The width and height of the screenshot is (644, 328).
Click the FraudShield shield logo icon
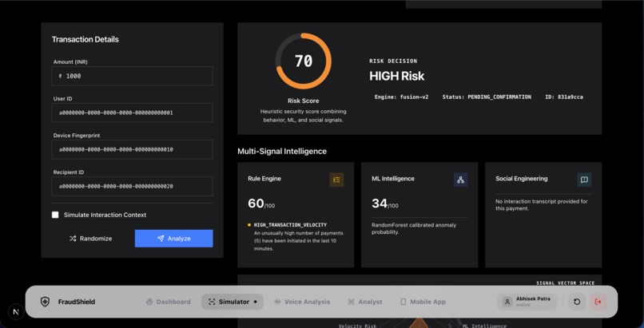click(x=45, y=302)
